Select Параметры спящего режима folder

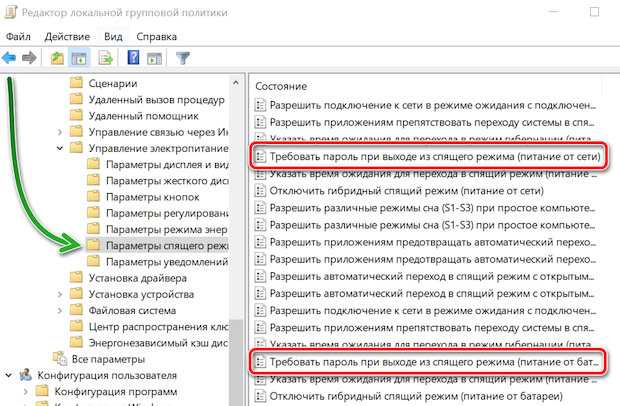(x=167, y=245)
